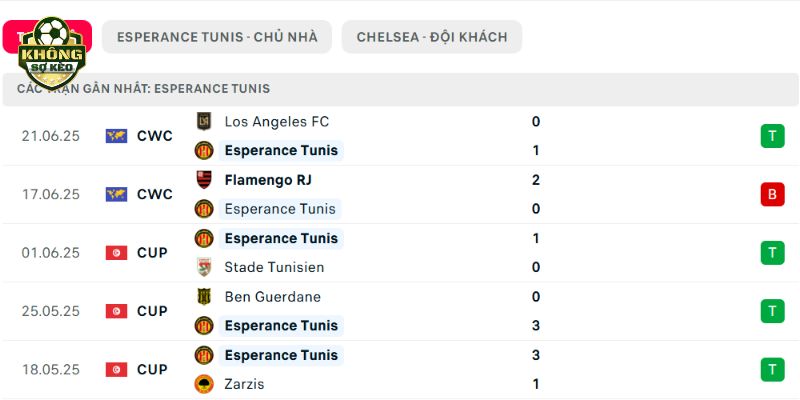Open Los Angeles FC team link
Screen dimensions: 800x400
coord(277,121)
